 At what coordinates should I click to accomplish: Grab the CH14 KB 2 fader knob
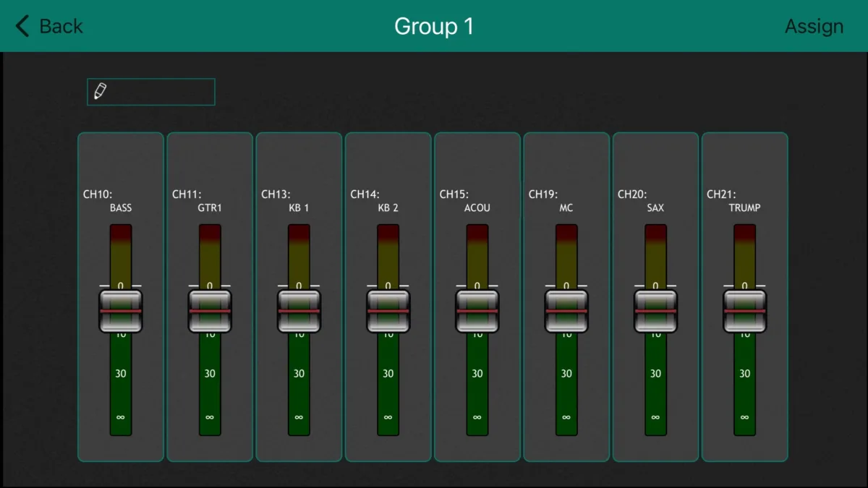click(x=388, y=311)
